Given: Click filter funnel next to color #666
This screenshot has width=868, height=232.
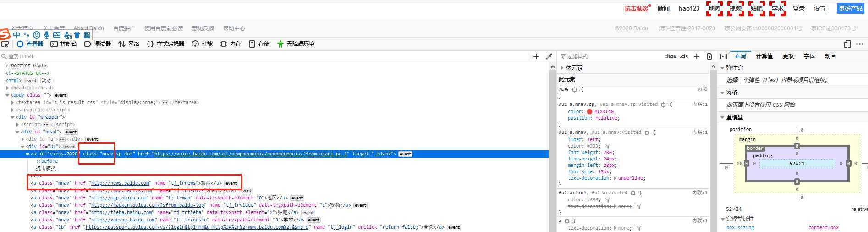Looking at the screenshot, I should coord(608,200).
